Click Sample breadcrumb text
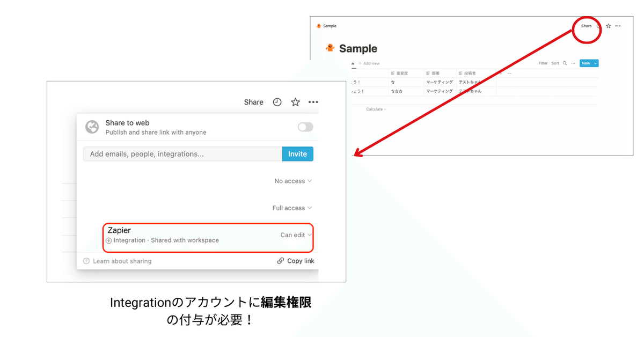The width and height of the screenshot is (644, 337). [330, 26]
